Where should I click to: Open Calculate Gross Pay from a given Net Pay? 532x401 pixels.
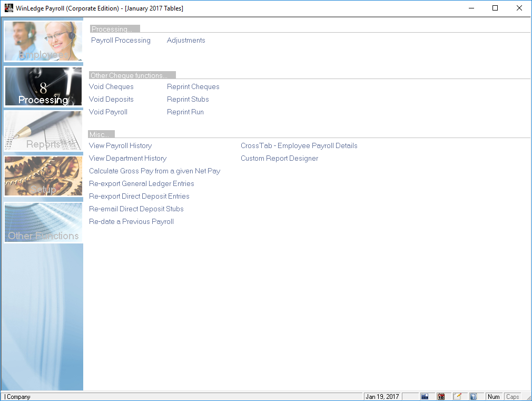[154, 171]
